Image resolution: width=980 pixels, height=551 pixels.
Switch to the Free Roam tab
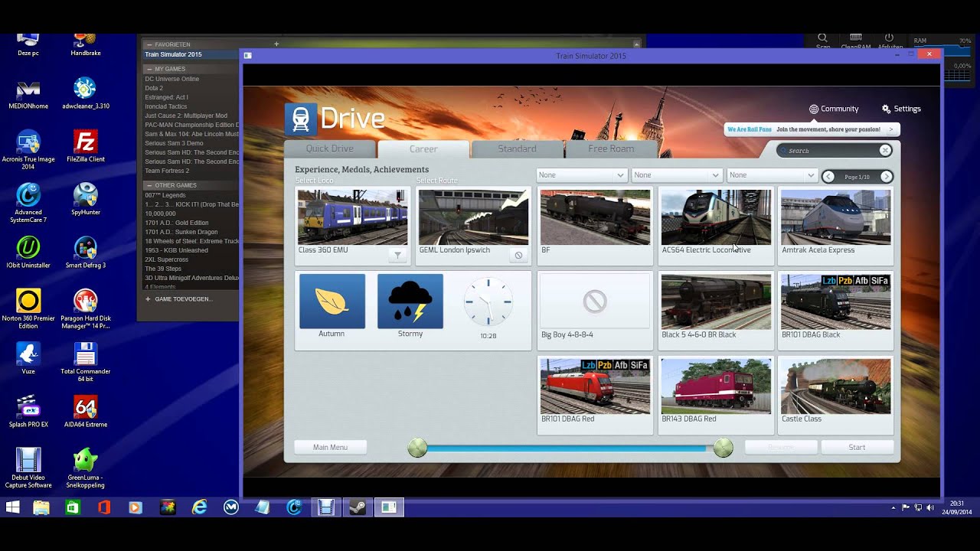pos(611,148)
